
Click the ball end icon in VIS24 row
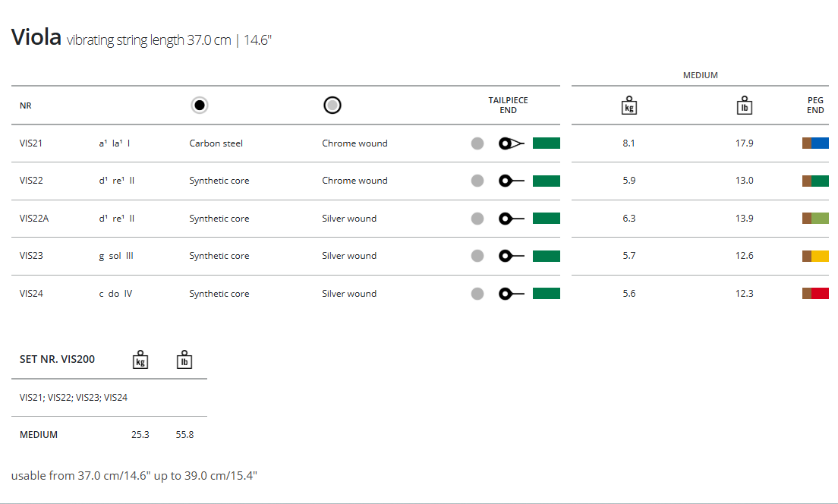coord(512,294)
